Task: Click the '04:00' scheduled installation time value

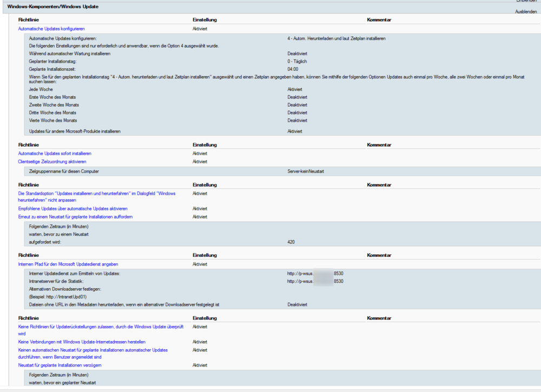Action: (x=293, y=69)
